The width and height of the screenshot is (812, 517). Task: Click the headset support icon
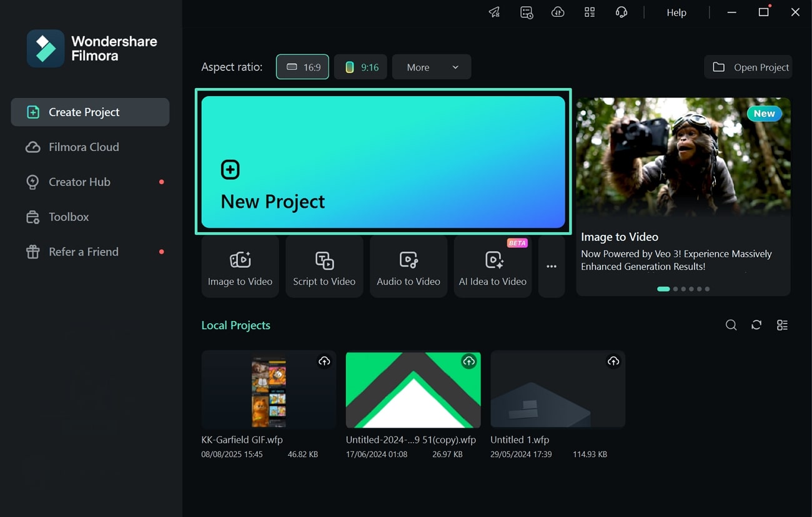point(621,12)
